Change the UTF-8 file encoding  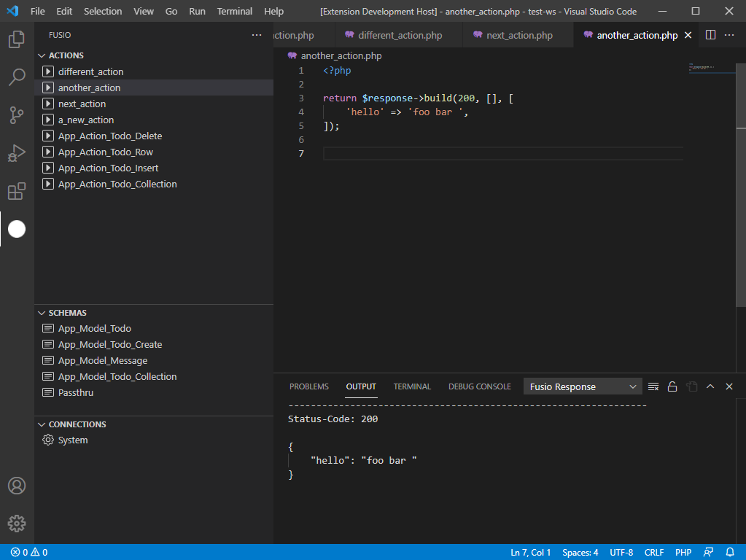(621, 553)
